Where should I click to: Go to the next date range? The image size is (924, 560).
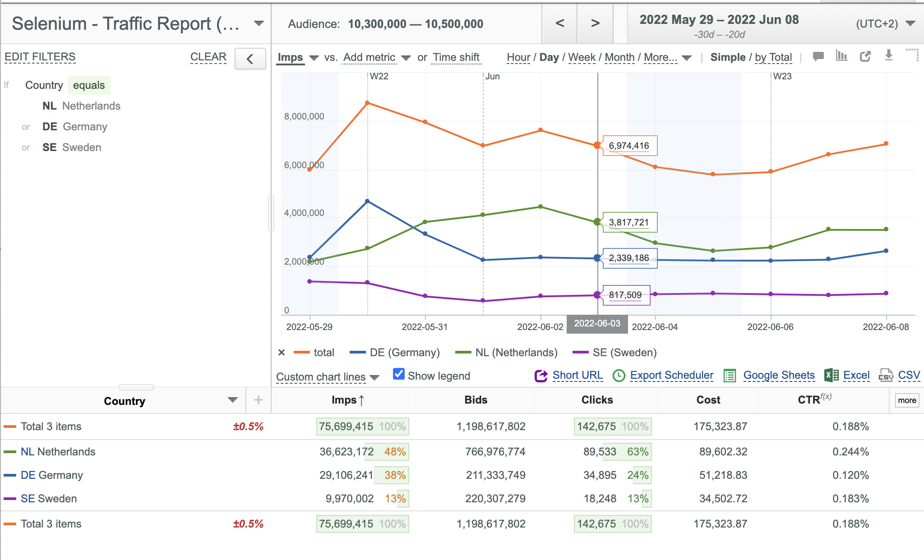[x=595, y=23]
